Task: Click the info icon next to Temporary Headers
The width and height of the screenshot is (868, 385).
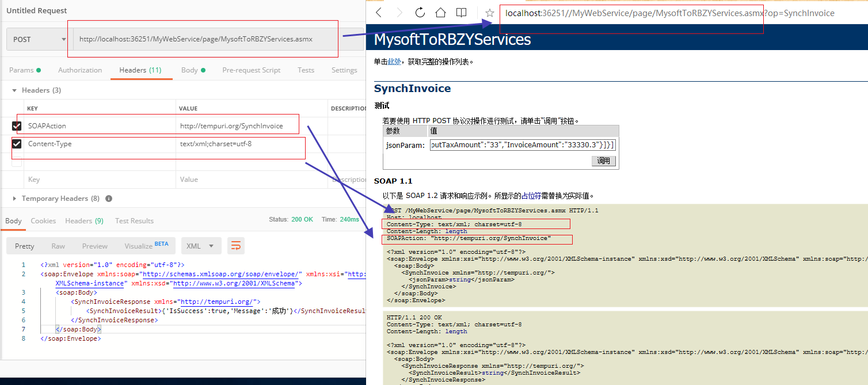Action: coord(109,198)
